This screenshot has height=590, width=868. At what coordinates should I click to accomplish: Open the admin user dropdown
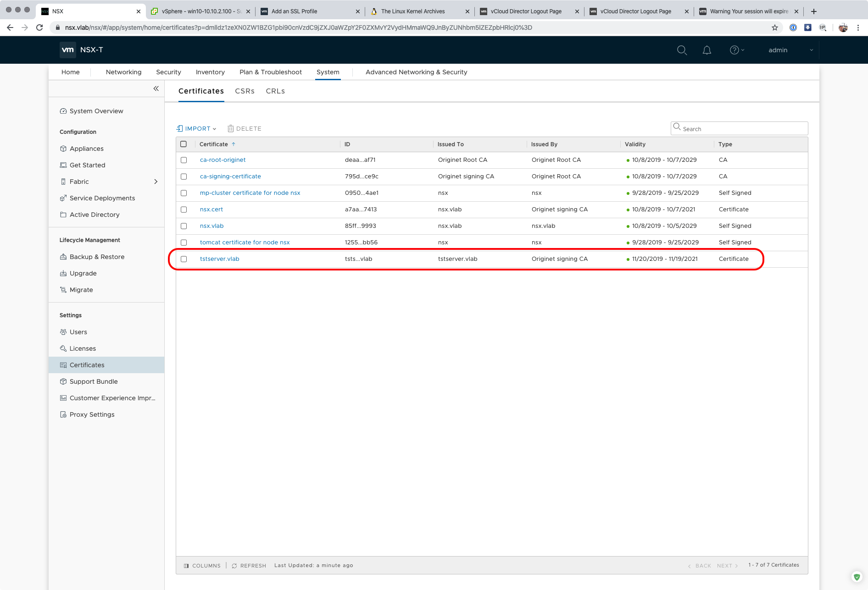[x=790, y=50]
